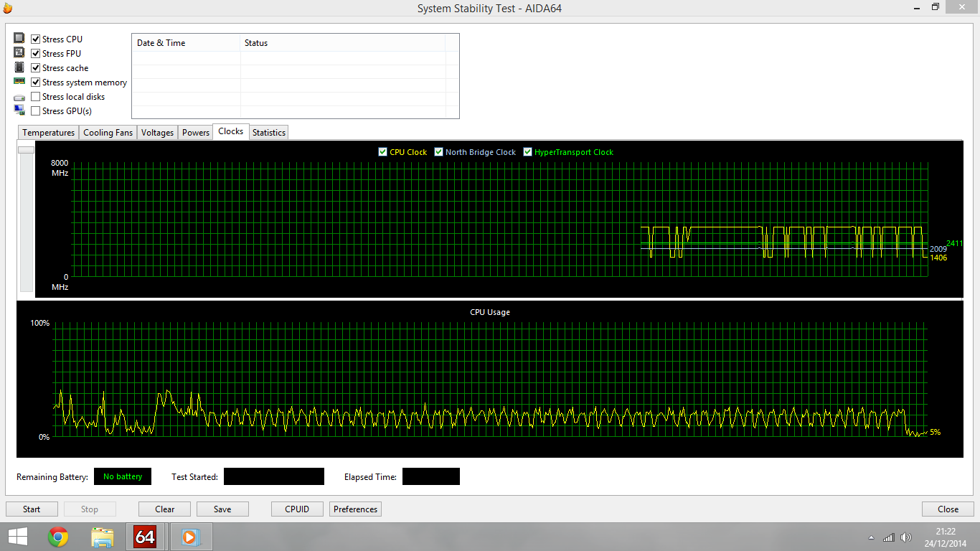Click the disk drive icon beside Stress local disks
980x551 pixels.
tap(19, 97)
